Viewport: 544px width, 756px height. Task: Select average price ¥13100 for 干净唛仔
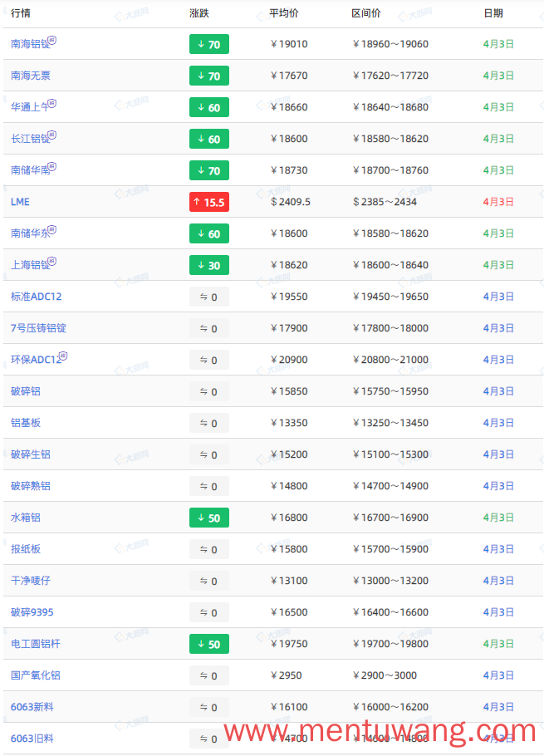coord(289,581)
